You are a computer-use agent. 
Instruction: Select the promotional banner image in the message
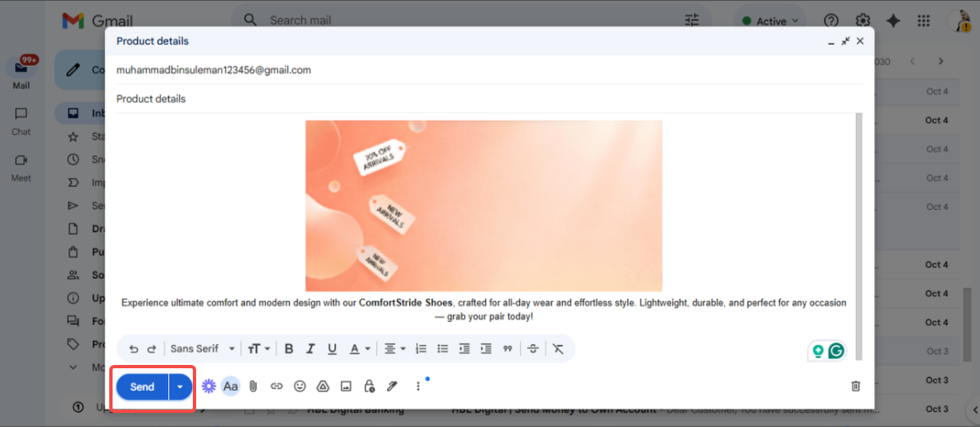pyautogui.click(x=483, y=206)
